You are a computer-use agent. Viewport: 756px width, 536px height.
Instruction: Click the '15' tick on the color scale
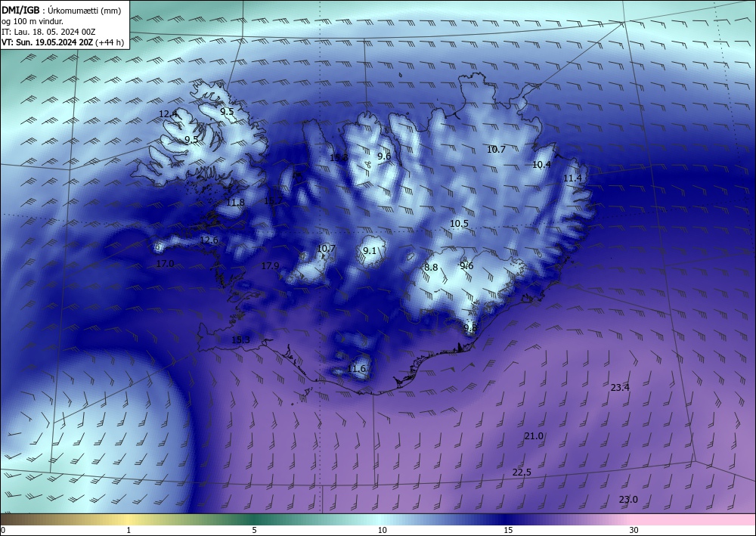tap(508, 530)
